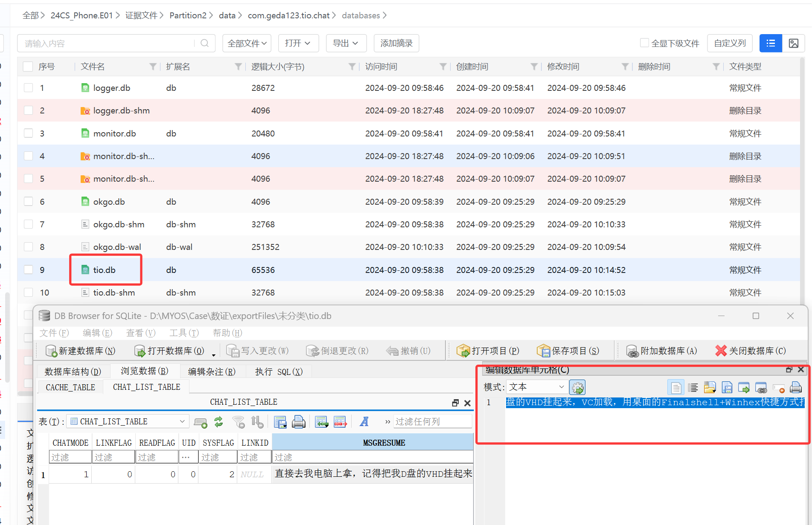Click the save table as displayed icon
The height and width of the screenshot is (525, 812).
280,422
